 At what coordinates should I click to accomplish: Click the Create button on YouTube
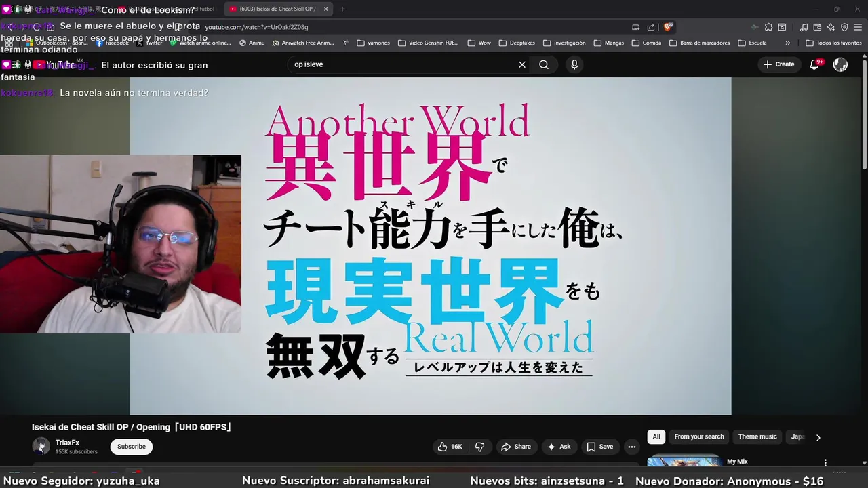(x=778, y=64)
